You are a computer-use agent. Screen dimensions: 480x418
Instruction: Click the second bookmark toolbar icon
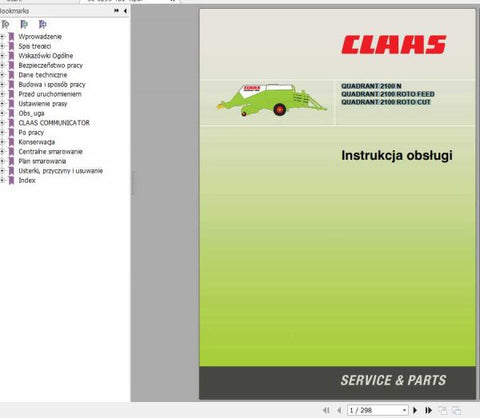point(24,24)
